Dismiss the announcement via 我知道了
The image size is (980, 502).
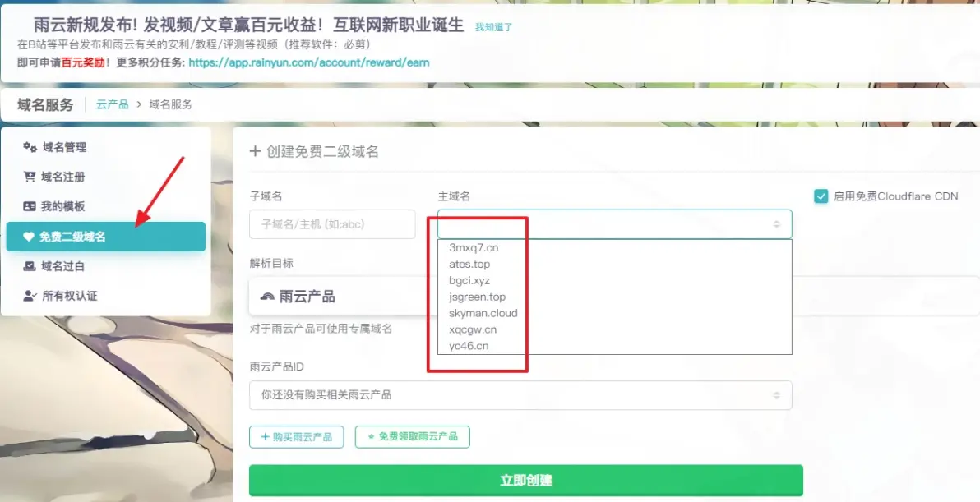point(494,27)
